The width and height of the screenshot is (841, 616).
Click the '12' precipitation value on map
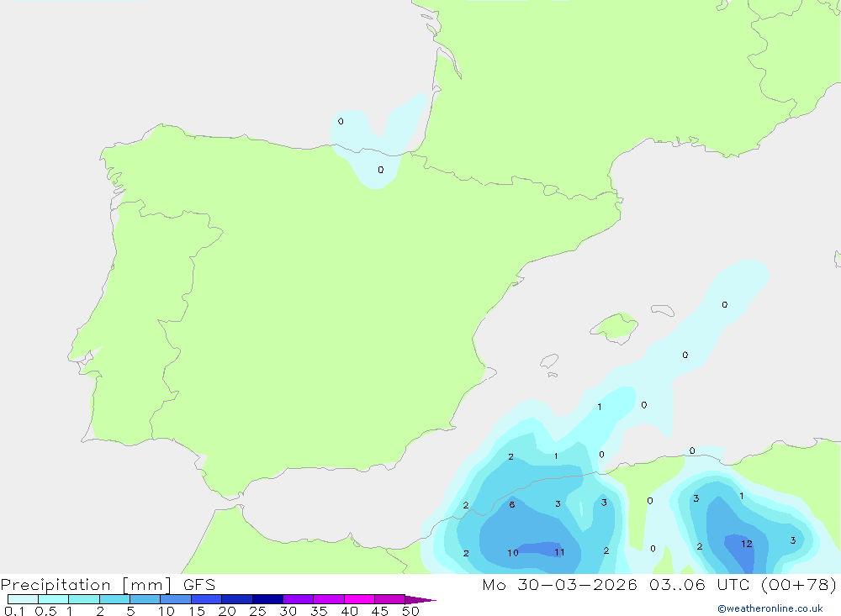(747, 544)
